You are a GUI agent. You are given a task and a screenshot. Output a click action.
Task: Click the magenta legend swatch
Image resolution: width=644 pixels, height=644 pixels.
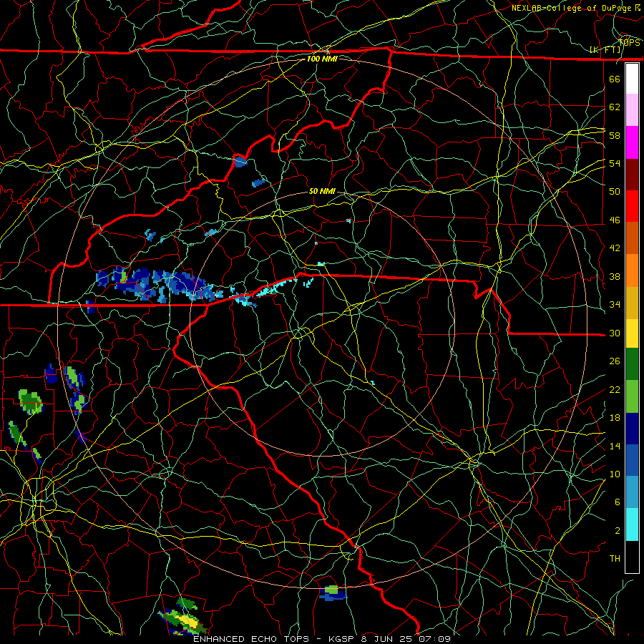click(632, 142)
